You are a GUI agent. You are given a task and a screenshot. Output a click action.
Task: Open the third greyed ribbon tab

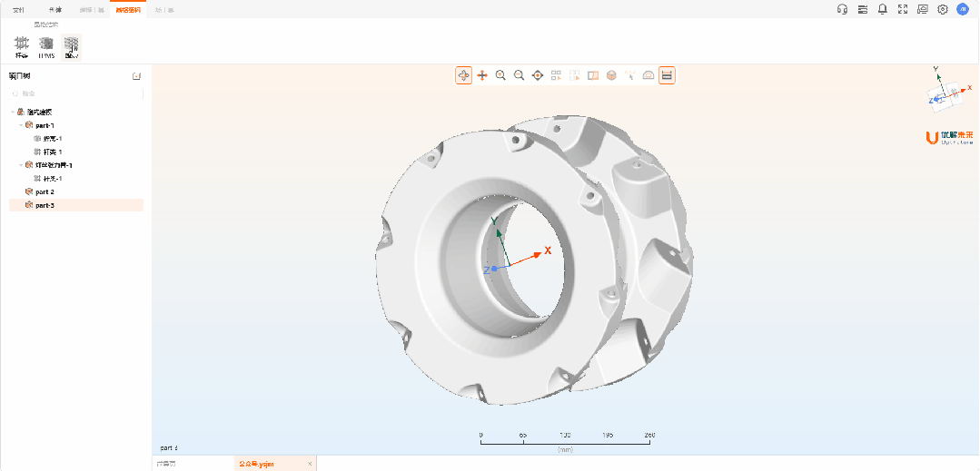[92, 10]
